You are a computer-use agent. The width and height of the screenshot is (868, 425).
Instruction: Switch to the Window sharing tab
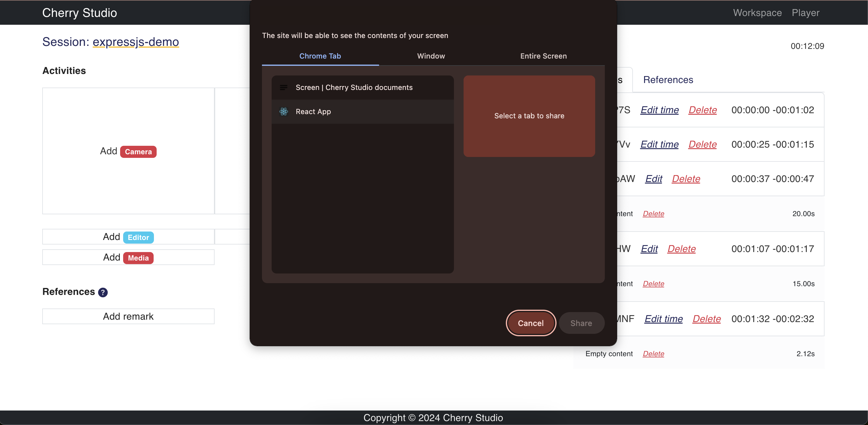(x=431, y=56)
